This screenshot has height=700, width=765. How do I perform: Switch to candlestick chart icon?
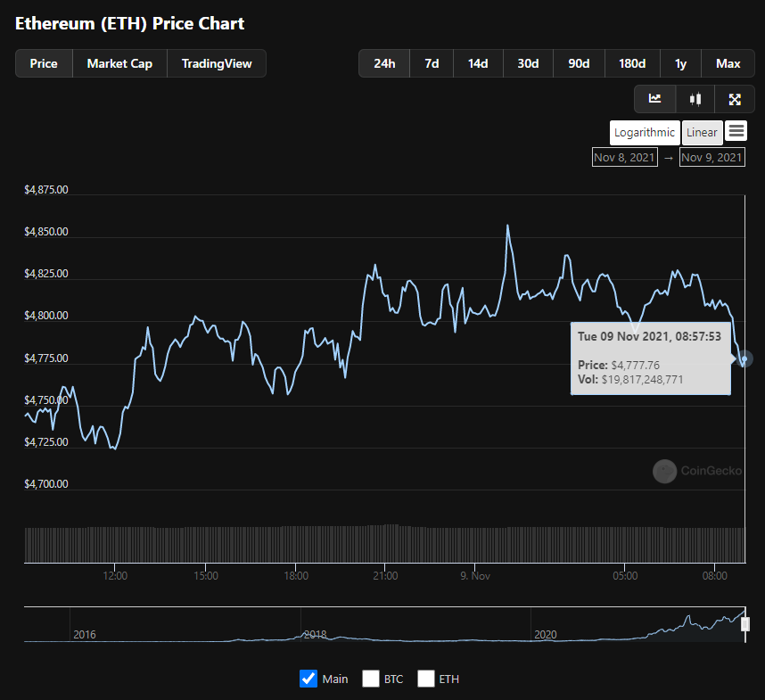695,99
